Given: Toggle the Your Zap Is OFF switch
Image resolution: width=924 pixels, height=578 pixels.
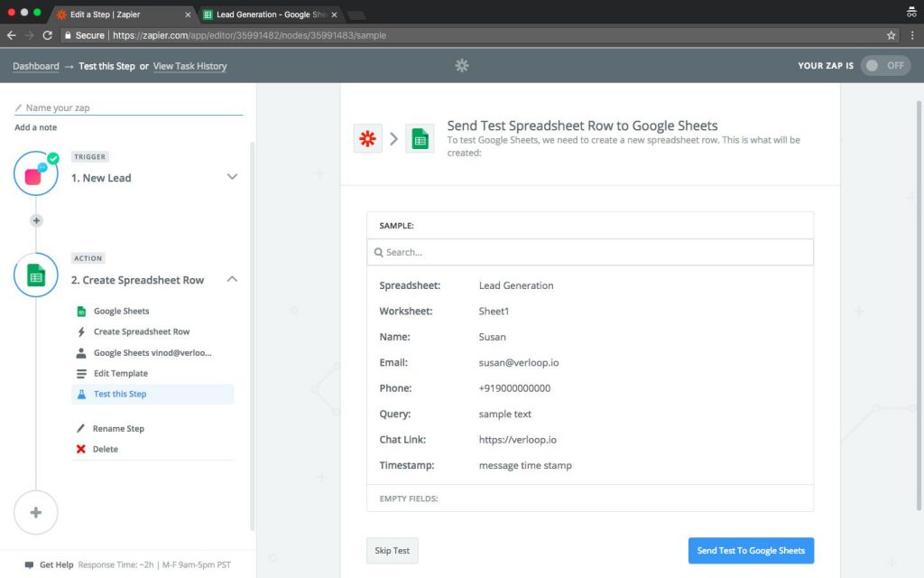Looking at the screenshot, I should point(885,65).
